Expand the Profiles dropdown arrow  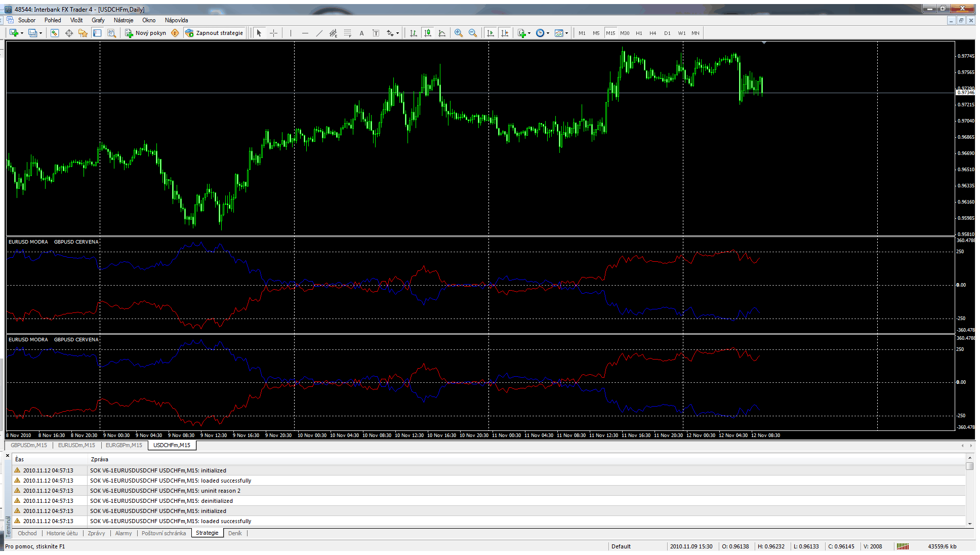[x=40, y=33]
